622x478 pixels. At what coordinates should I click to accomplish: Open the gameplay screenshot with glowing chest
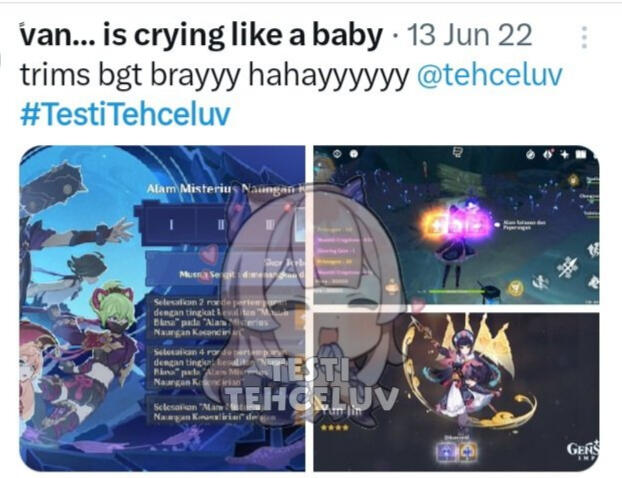[456, 225]
